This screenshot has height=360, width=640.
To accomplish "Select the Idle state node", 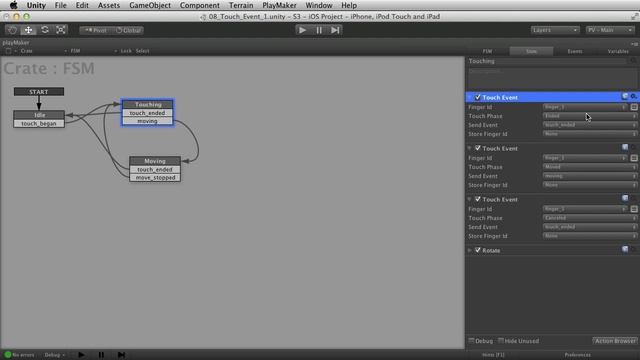I will coord(39,115).
